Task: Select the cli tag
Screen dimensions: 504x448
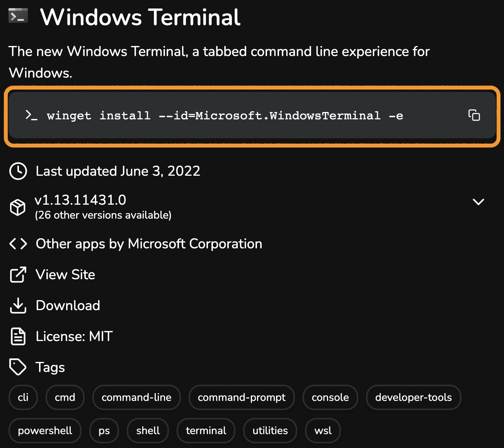Action: [23, 397]
